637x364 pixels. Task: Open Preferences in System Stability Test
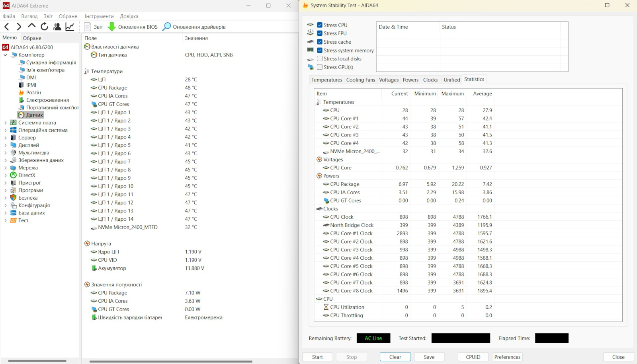[507, 357]
